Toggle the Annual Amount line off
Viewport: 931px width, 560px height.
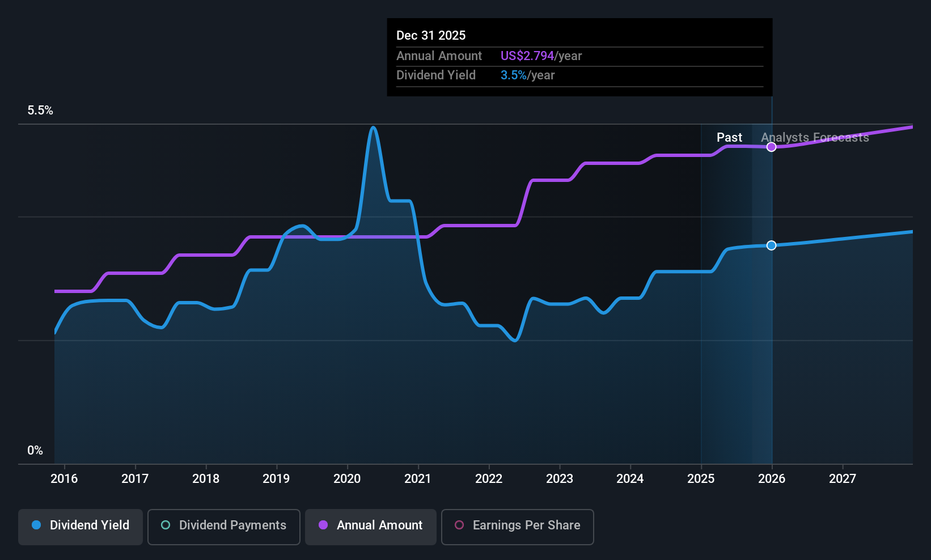coord(370,526)
